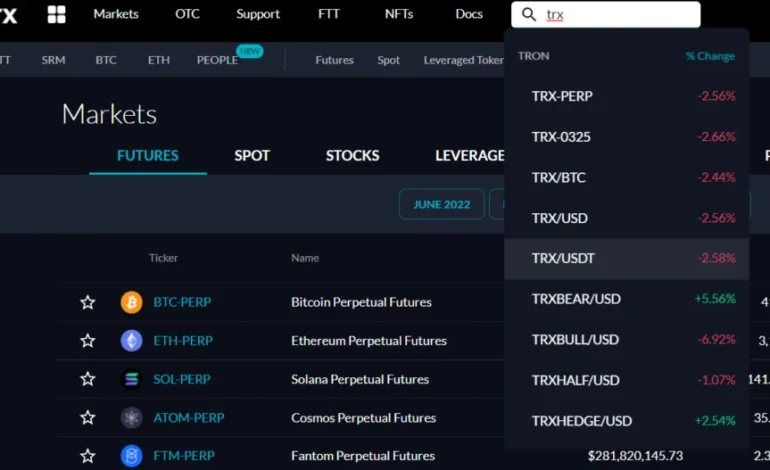
Task: Open the Support menu
Action: coord(258,14)
